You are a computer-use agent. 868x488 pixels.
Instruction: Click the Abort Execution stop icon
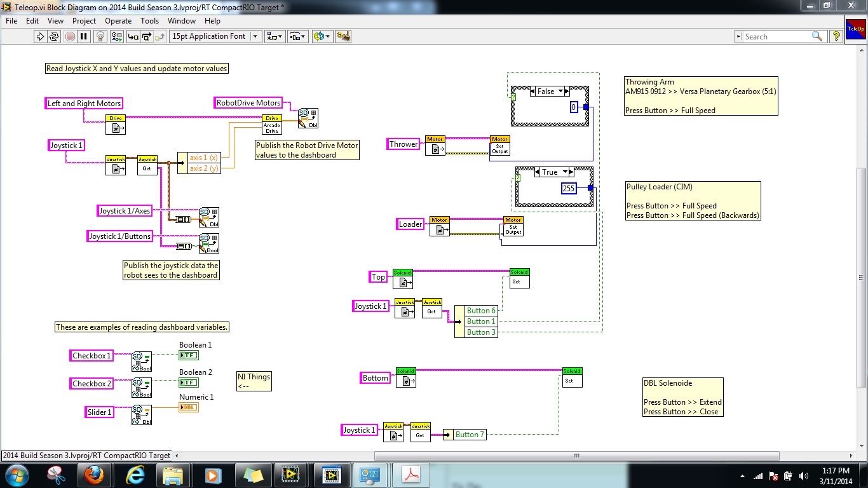[x=69, y=36]
